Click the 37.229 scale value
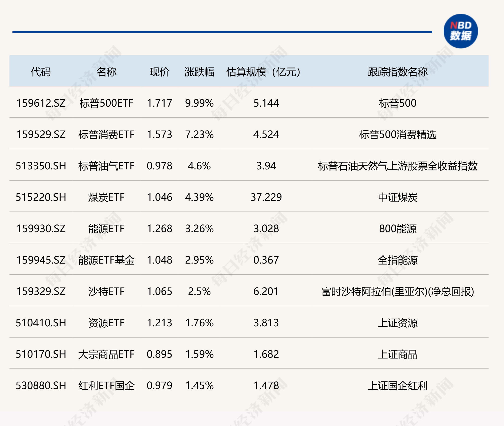This screenshot has width=504, height=426. point(266,197)
